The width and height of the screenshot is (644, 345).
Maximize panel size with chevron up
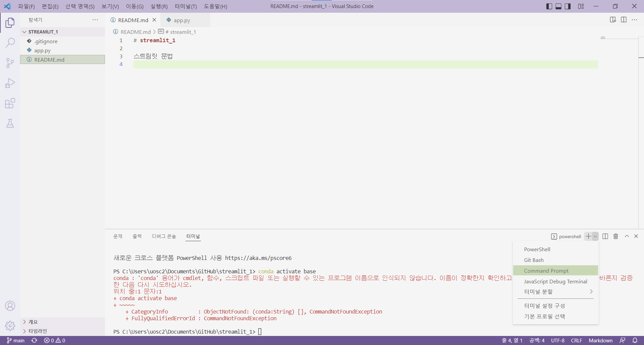[x=627, y=236]
